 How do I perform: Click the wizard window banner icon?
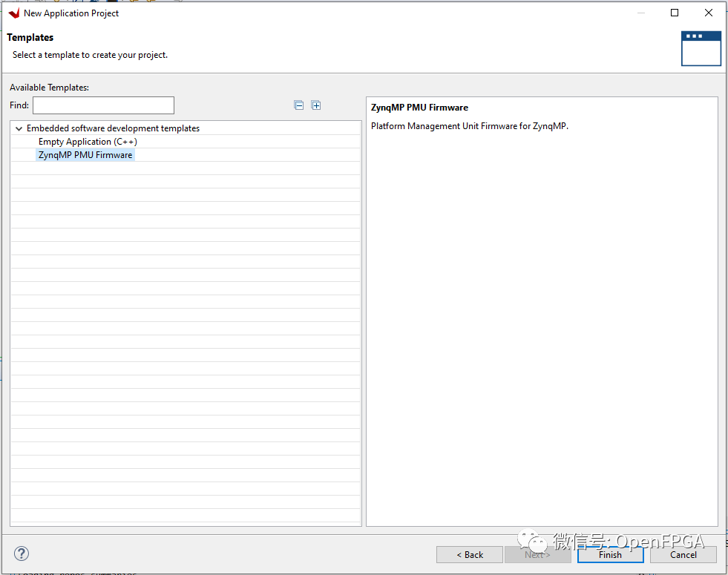click(x=701, y=48)
